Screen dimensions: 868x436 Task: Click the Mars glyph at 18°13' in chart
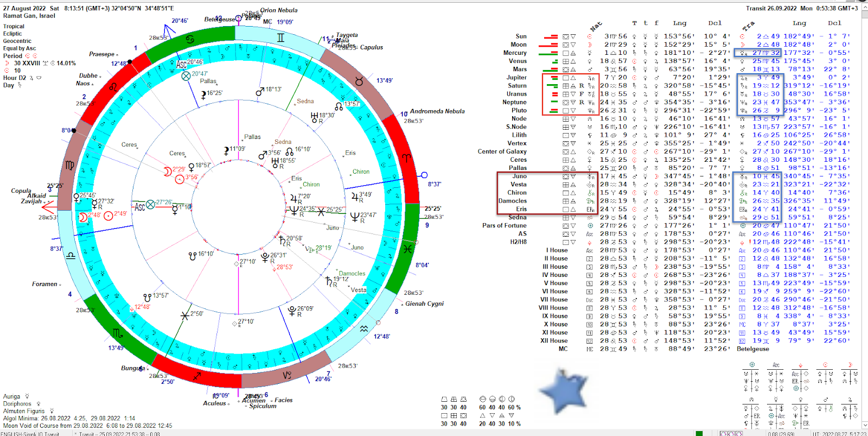[x=260, y=92]
